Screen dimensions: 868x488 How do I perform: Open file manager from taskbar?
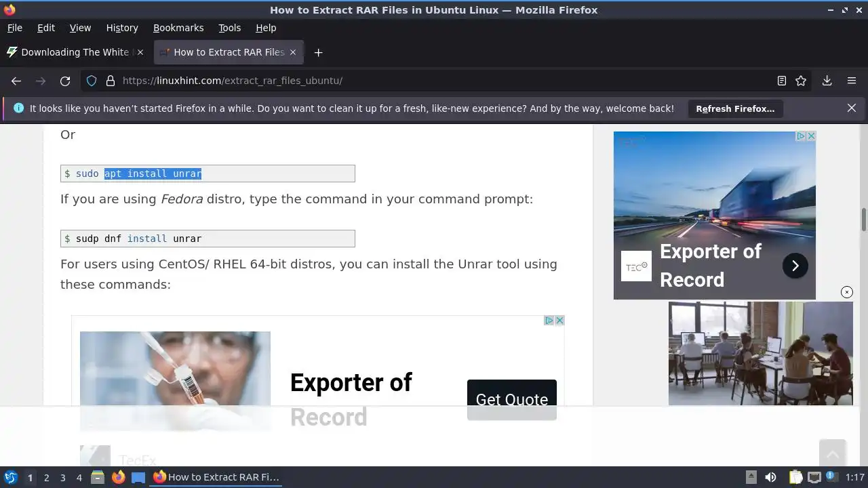point(98,477)
